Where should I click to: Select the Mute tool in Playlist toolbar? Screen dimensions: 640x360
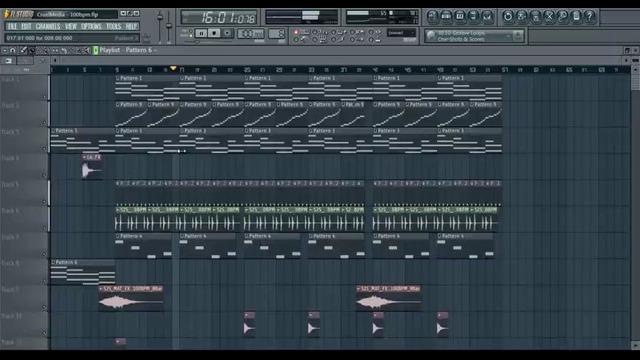(47, 50)
